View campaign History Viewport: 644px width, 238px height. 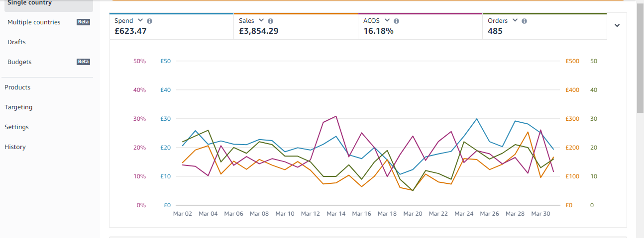click(15, 147)
